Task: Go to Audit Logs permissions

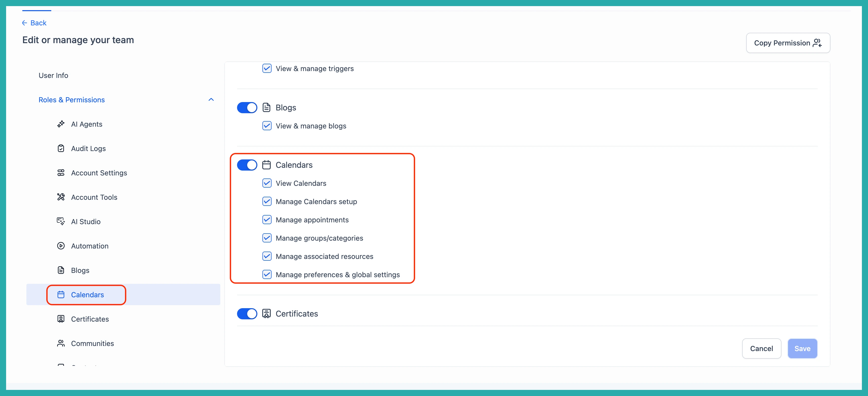Action: coord(88,148)
